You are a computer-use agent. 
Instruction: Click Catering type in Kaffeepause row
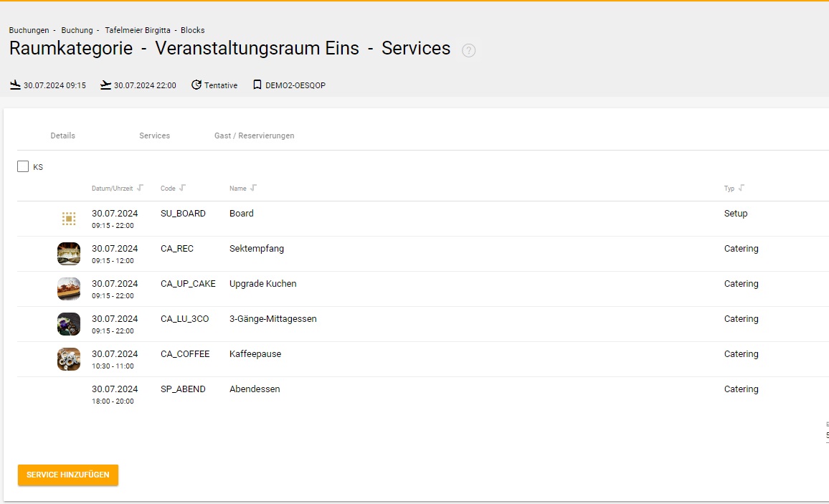[742, 354]
